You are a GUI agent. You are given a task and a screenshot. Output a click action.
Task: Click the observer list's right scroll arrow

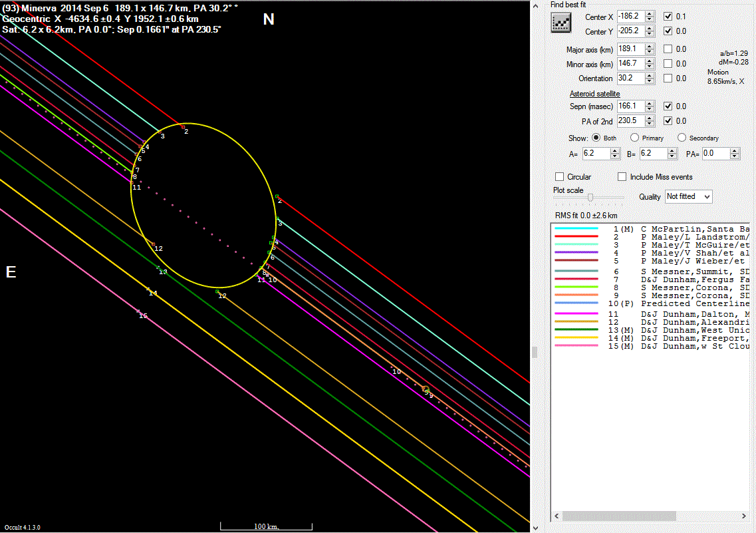tap(745, 516)
